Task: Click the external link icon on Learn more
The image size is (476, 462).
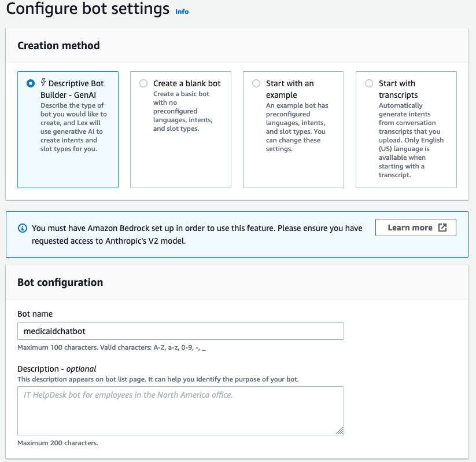Action: (442, 228)
